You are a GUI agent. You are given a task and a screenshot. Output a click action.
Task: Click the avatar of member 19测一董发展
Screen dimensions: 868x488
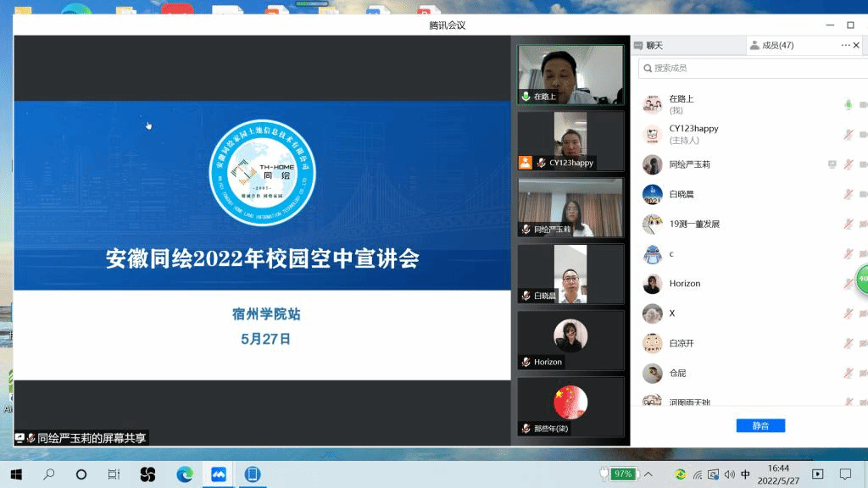(652, 225)
